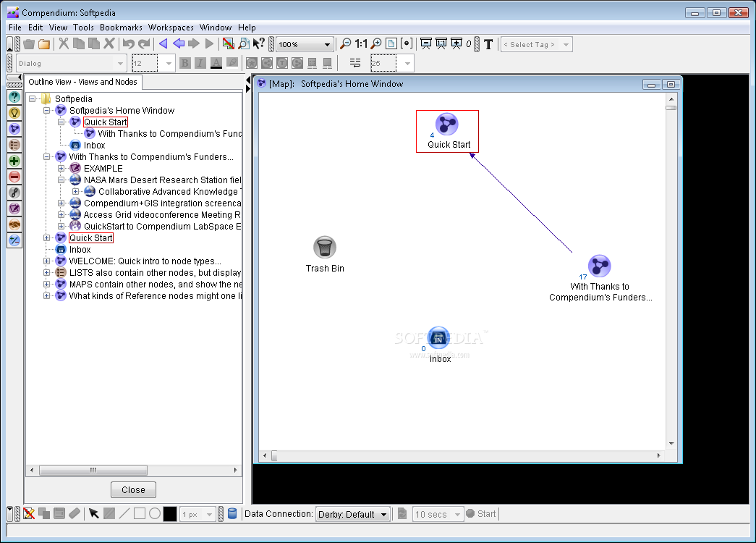This screenshot has width=756, height=543.
Task: Open the View menu
Action: 58,28
